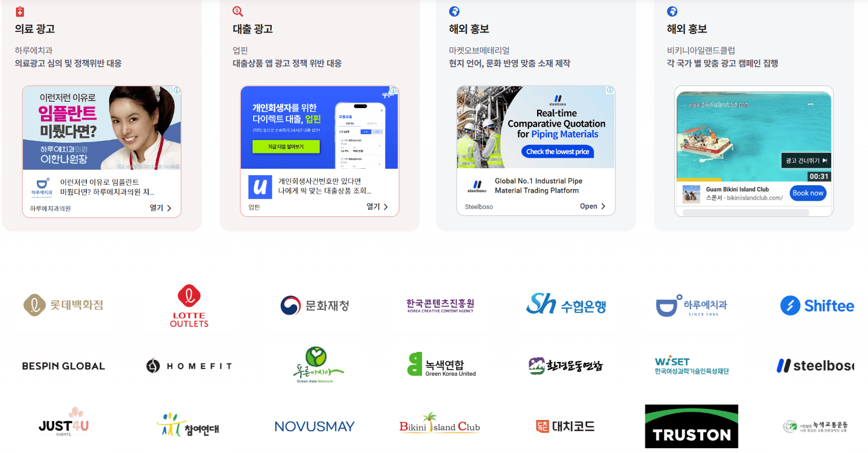Screen dimensions: 868x453
Task: Click the globe icon above the 비키니아일랜드클럽 card
Action: click(x=672, y=11)
